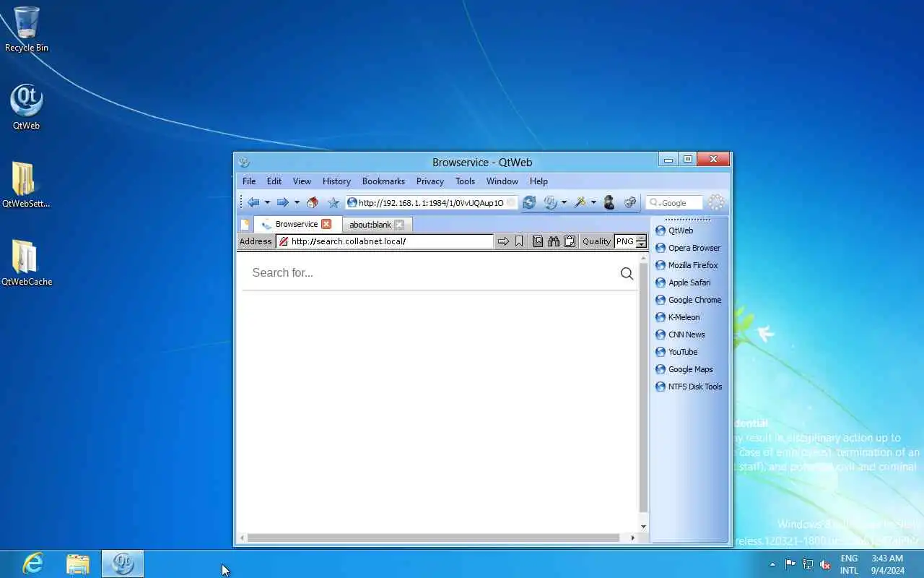Click the Browservice saved-page icon
Viewport: 924px width, 578px height.
click(x=538, y=241)
